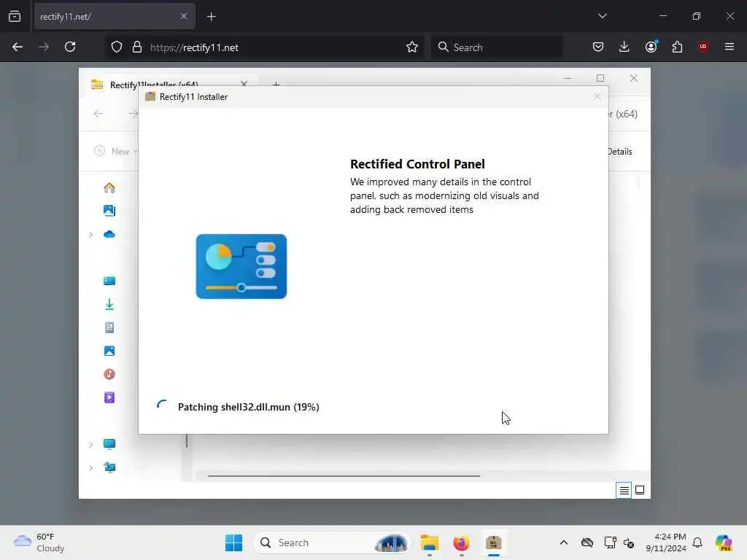The image size is (747, 560).
Task: Open Downloads in Explorer sidebar
Action: point(109,304)
